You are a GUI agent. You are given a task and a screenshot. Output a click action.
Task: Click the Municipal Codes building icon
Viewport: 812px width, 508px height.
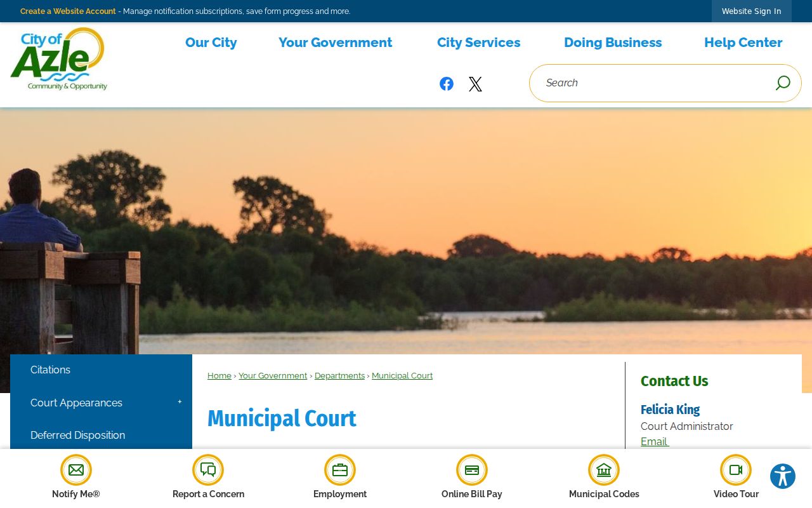604,470
